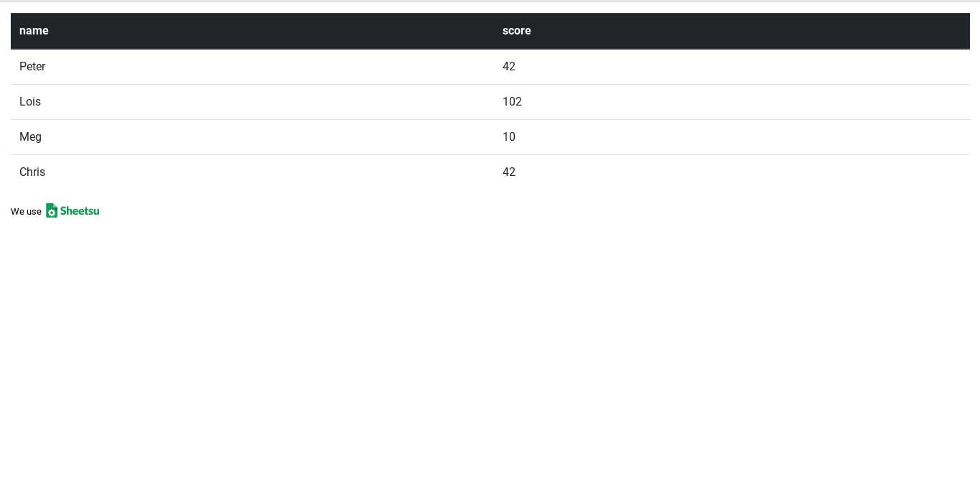Viewport: 980px width, 499px height.
Task: Click the Sheetsu logo icon
Action: [x=52, y=210]
